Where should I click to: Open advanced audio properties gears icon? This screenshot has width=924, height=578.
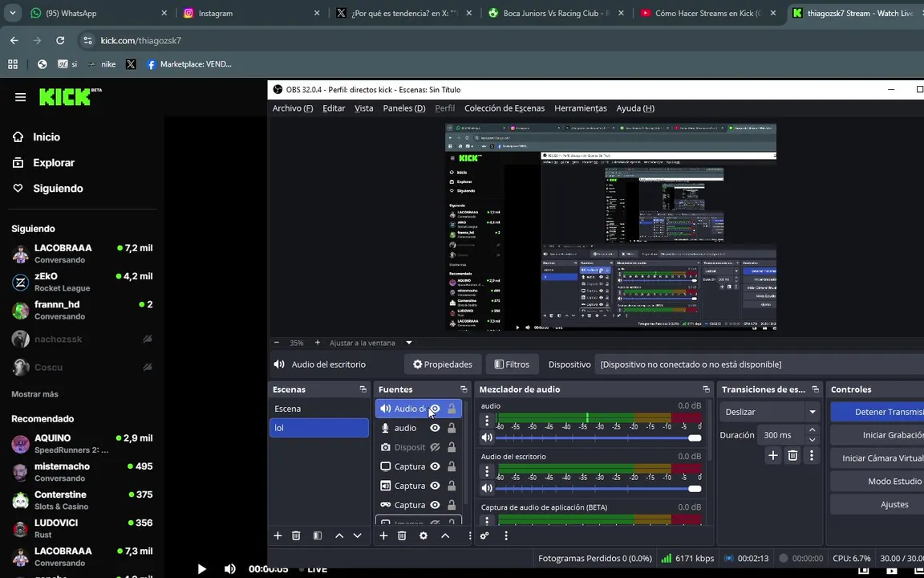(x=484, y=535)
